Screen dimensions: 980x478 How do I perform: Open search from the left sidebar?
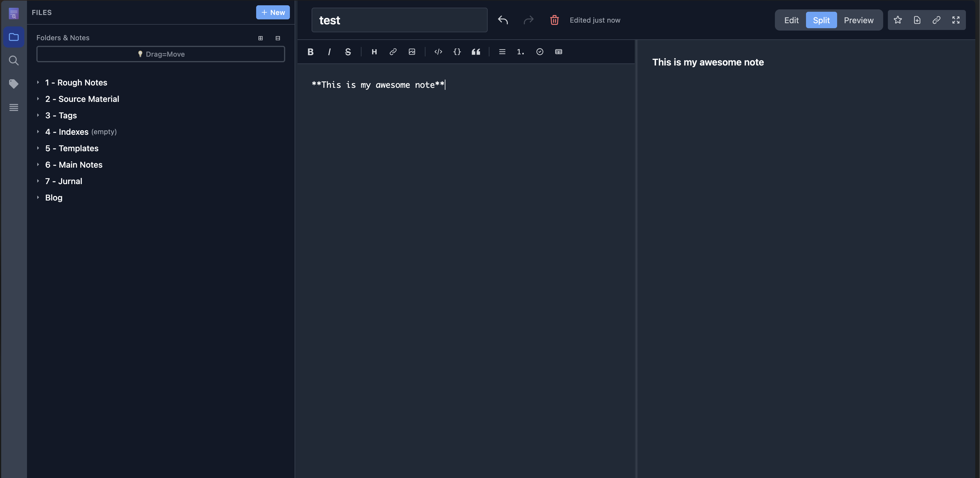tap(14, 60)
